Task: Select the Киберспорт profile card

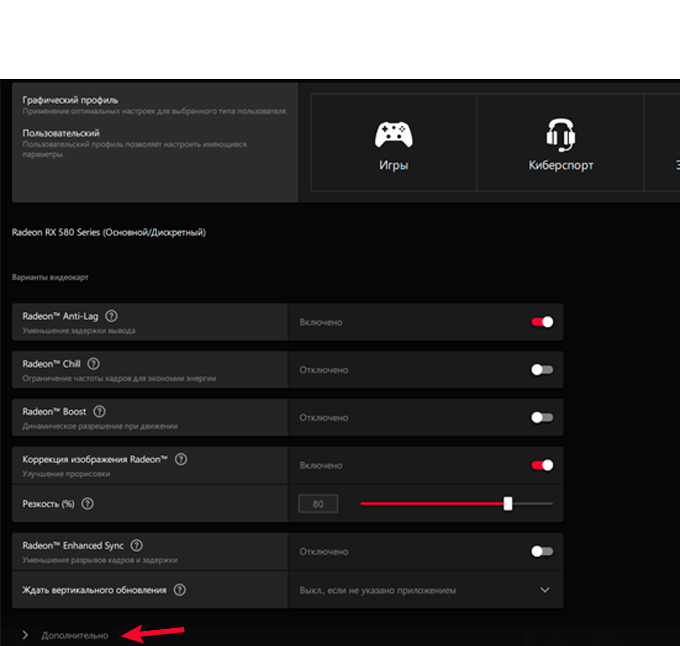Action: tap(560, 142)
